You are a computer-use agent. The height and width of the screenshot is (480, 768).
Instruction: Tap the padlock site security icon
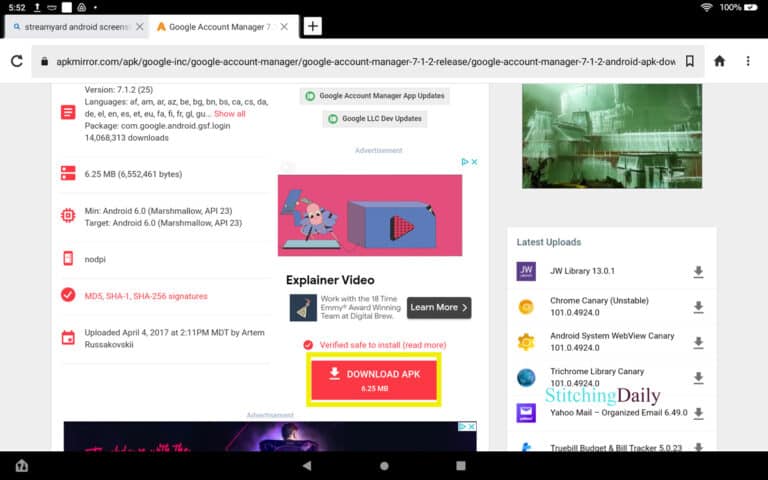(45, 62)
